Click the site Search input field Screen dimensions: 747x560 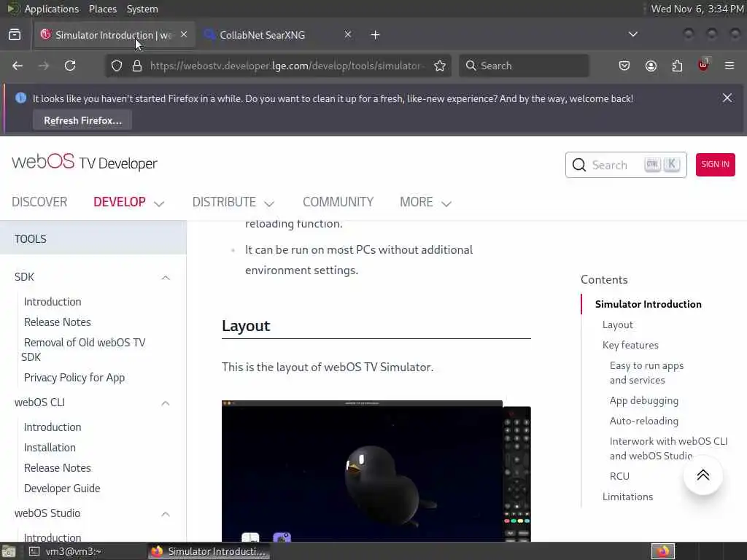pyautogui.click(x=625, y=165)
